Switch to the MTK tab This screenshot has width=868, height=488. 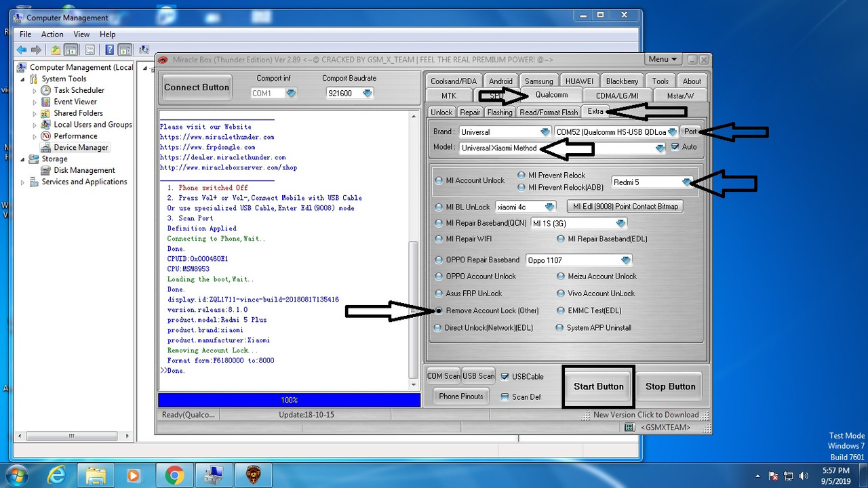pos(449,96)
